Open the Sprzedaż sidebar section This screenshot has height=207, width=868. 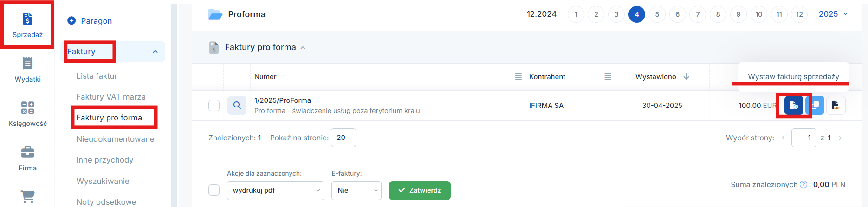pos(27,25)
